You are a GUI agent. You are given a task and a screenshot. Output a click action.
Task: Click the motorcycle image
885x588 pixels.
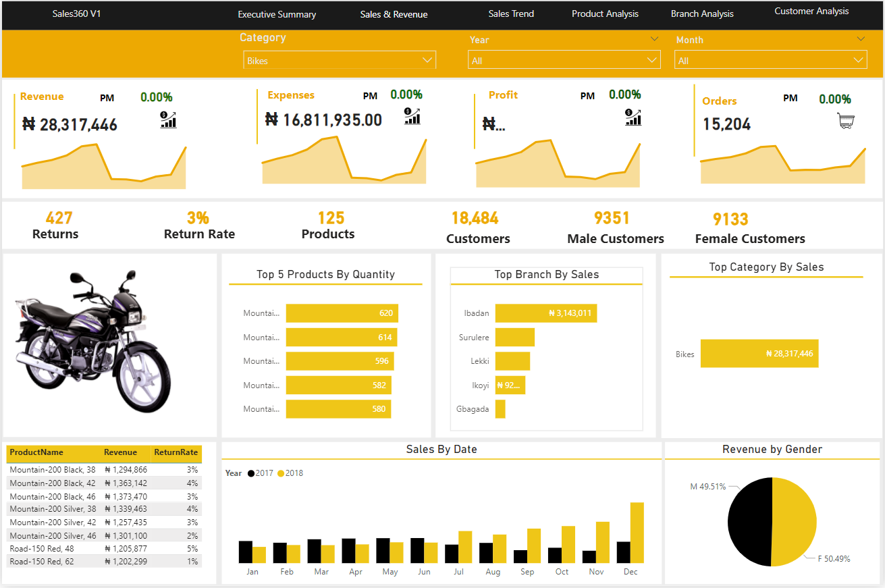(92, 342)
